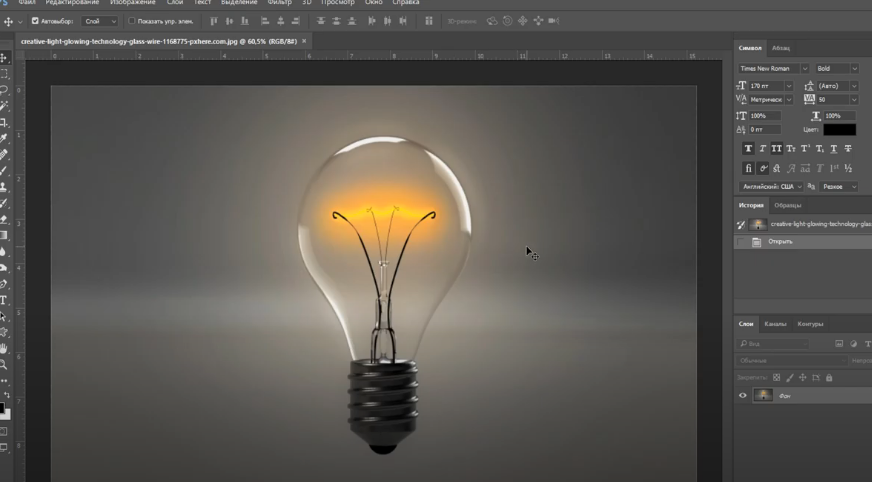872x482 pixels.
Task: Select the Clone Stamp tool
Action: click(x=4, y=187)
